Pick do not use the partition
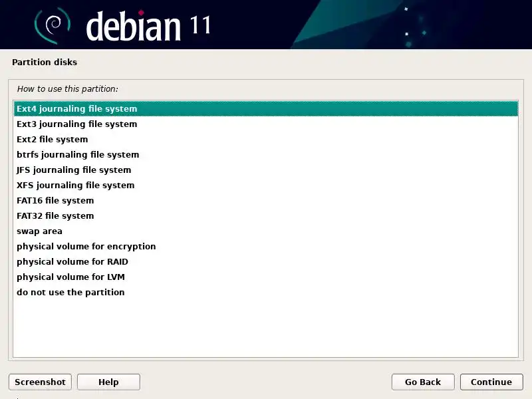This screenshot has width=532, height=399. pos(265,292)
